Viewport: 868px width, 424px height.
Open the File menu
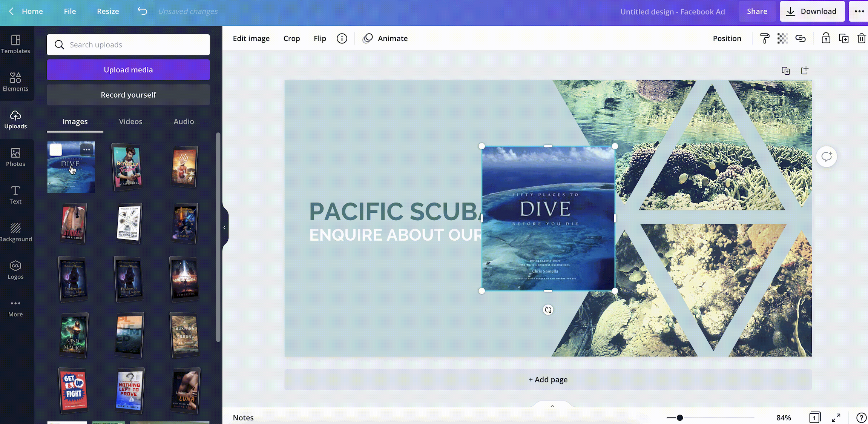coord(70,11)
